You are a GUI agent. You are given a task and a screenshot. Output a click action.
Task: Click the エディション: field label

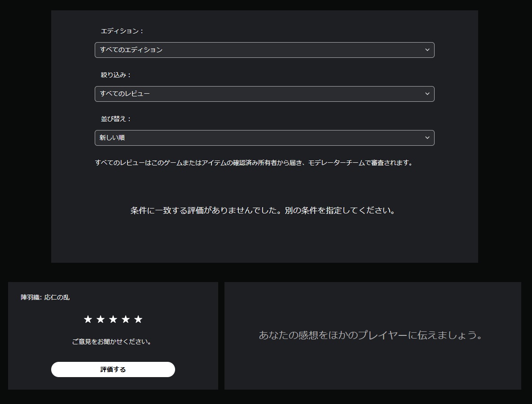122,31
